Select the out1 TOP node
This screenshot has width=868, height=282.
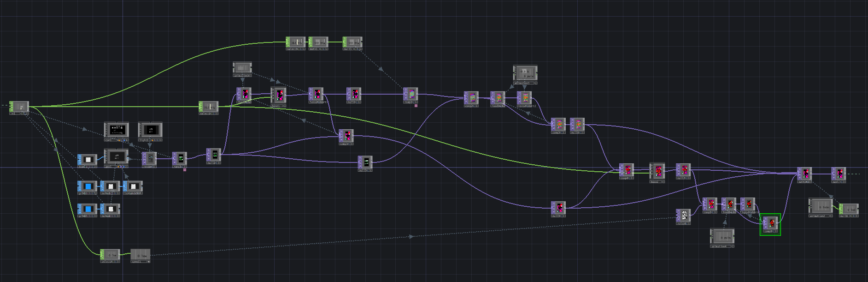pos(839,174)
